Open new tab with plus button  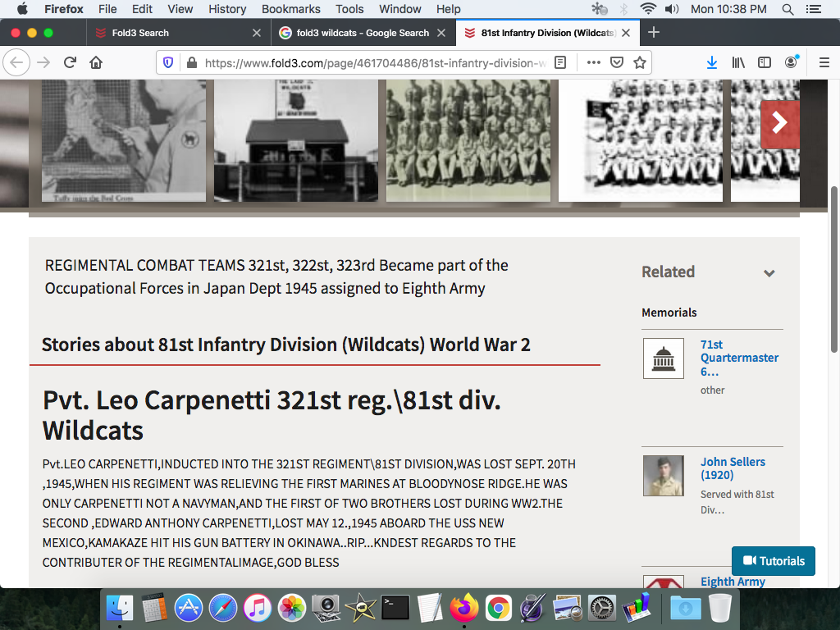pyautogui.click(x=654, y=33)
